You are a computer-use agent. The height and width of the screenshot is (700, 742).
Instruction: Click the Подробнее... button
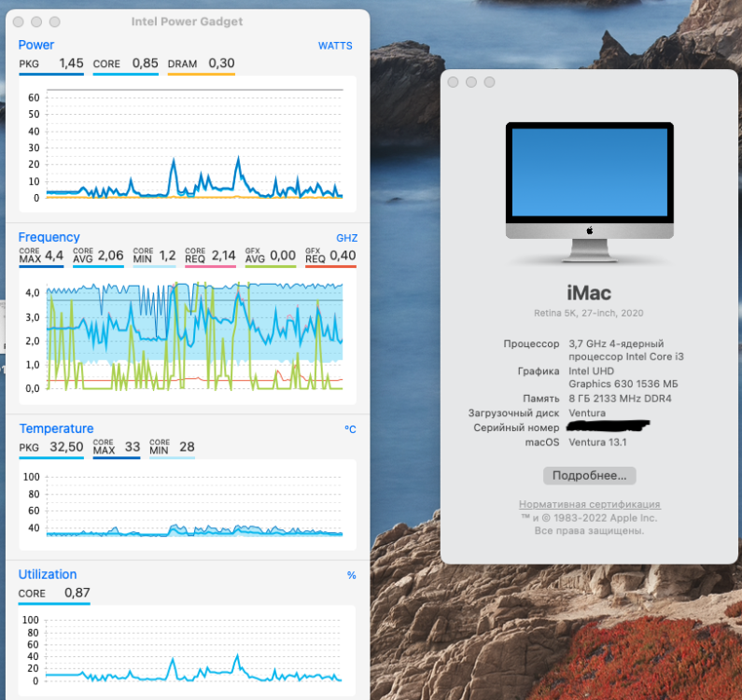(589, 476)
